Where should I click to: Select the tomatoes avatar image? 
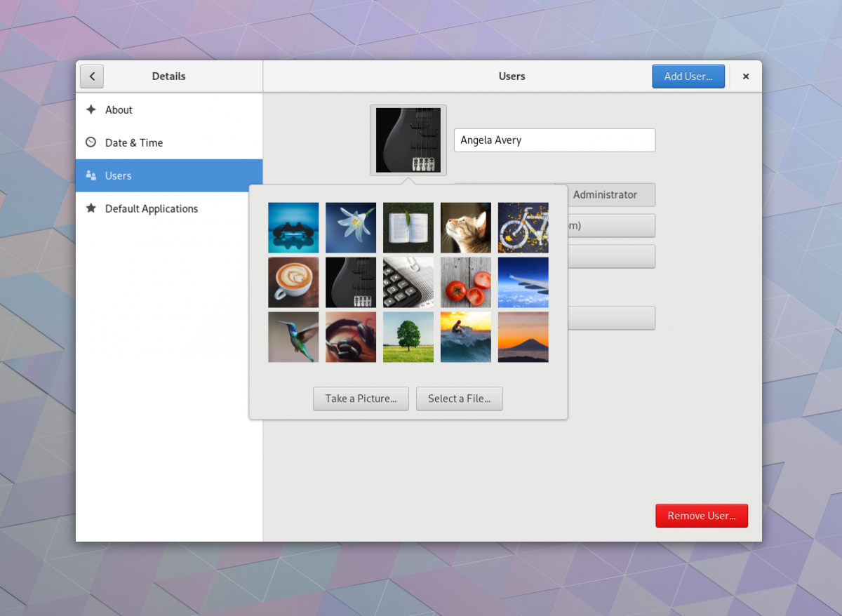(465, 282)
